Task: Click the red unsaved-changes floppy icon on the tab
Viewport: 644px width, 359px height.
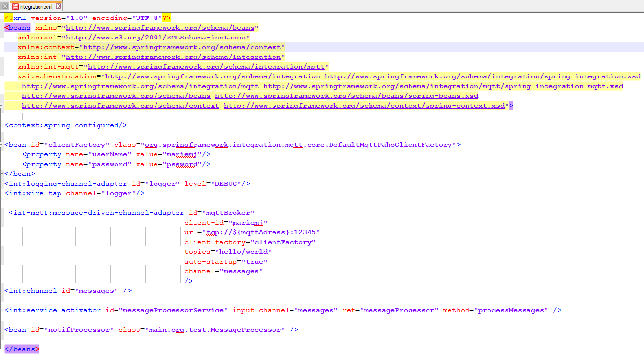Action: pyautogui.click(x=16, y=7)
